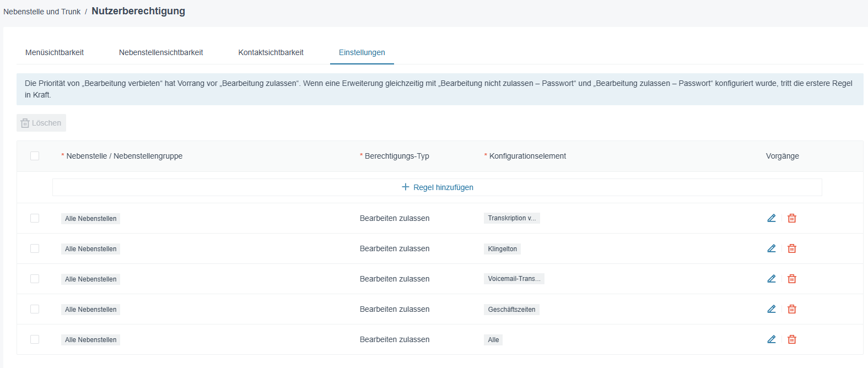Click Bearbeiten zulassen in the Transkription row
This screenshot has width=868, height=368.
[x=395, y=218]
